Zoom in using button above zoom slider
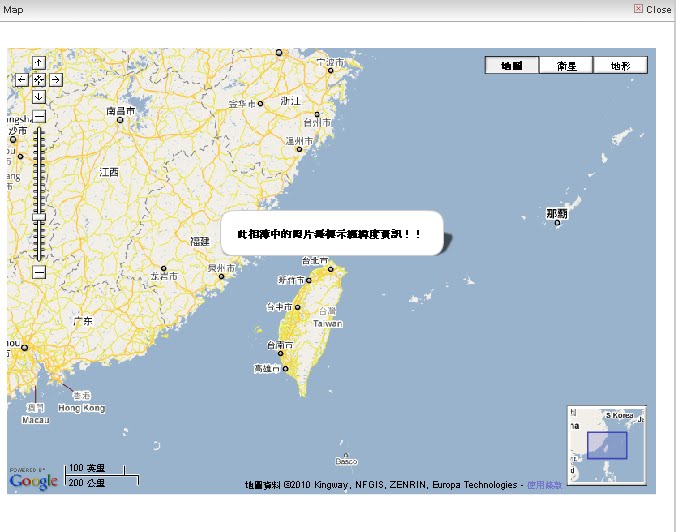 point(39,116)
